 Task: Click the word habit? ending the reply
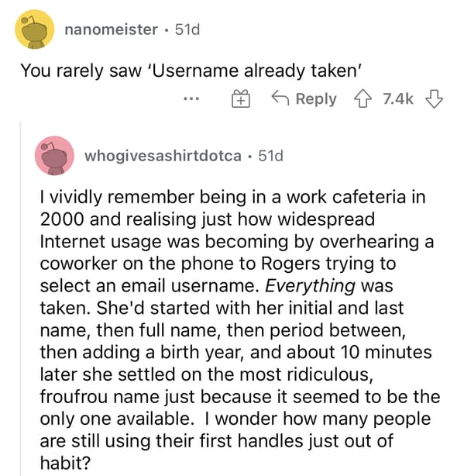tap(66, 463)
